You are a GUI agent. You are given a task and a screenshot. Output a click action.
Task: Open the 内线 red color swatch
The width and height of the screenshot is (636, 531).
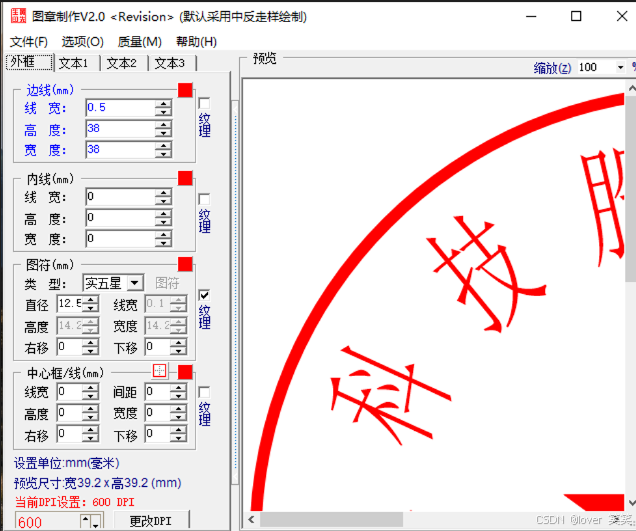pyautogui.click(x=185, y=178)
